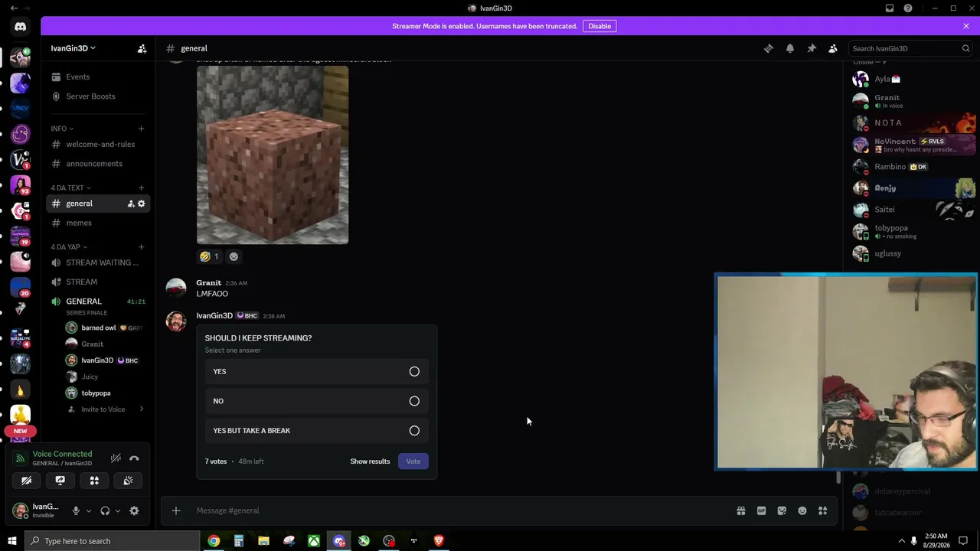Edit the general channel settings
The height and width of the screenshot is (551, 980).
pos(142,204)
